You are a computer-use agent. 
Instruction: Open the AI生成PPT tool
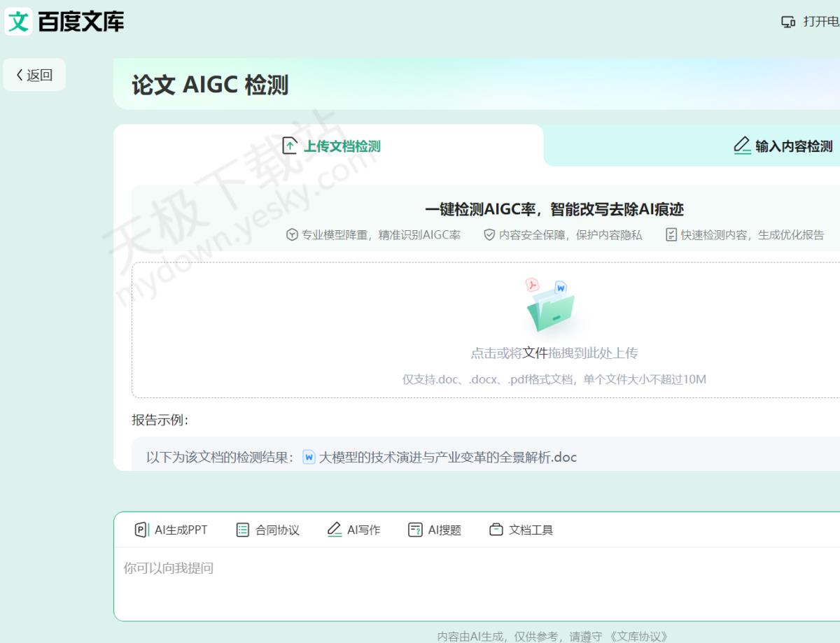pos(171,530)
